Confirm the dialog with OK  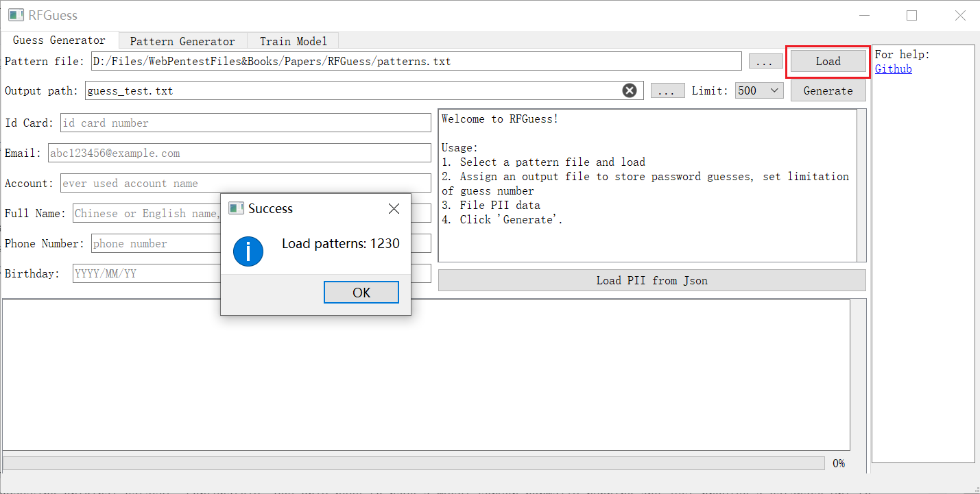[361, 293]
